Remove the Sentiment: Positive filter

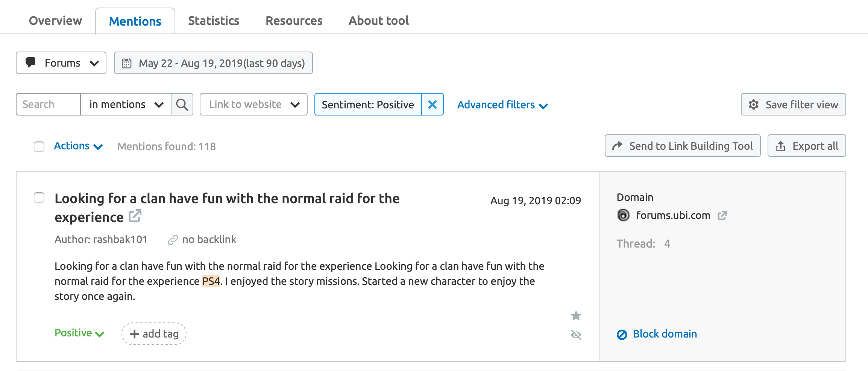432,104
